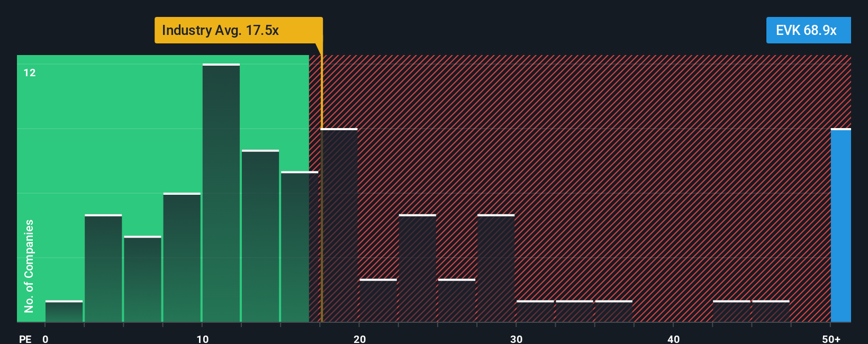Select the bar for PE 7.5 to 10

click(x=182, y=257)
